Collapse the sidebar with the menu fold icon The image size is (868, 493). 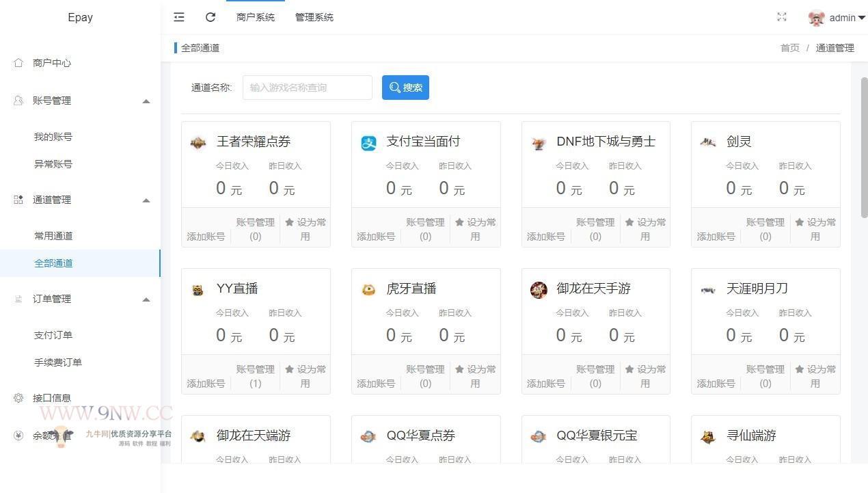point(179,17)
